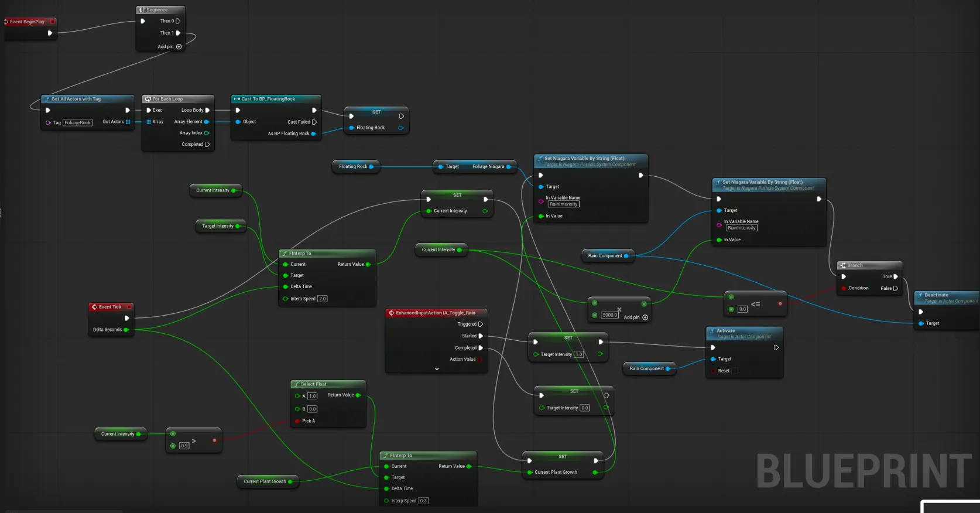This screenshot has width=980, height=513.
Task: Select the Cast To BP_FloatingRock node header
Action: pyautogui.click(x=276, y=99)
